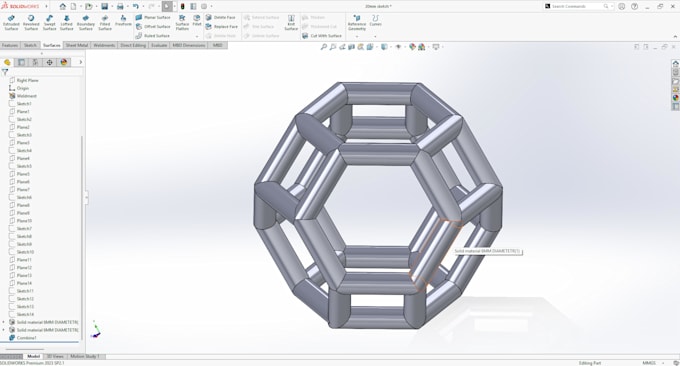
Task: Switch to the Motion Study 1 tab
Action: pyautogui.click(x=85, y=356)
